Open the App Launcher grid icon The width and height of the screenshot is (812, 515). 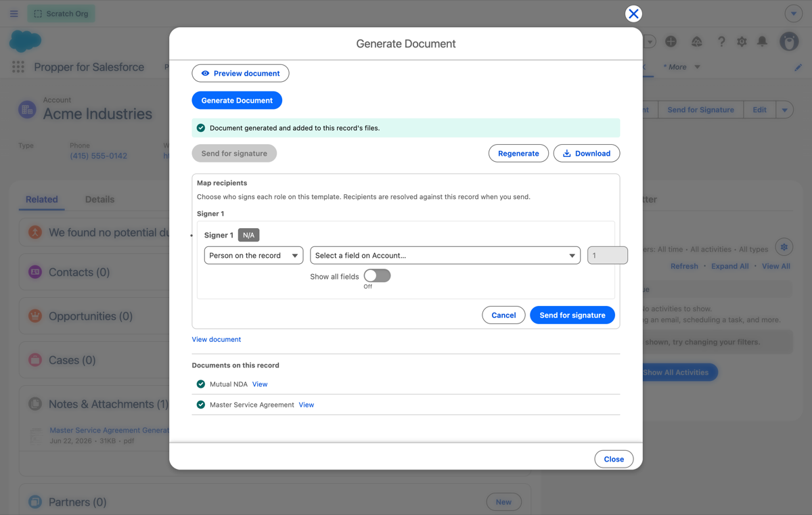[18, 67]
